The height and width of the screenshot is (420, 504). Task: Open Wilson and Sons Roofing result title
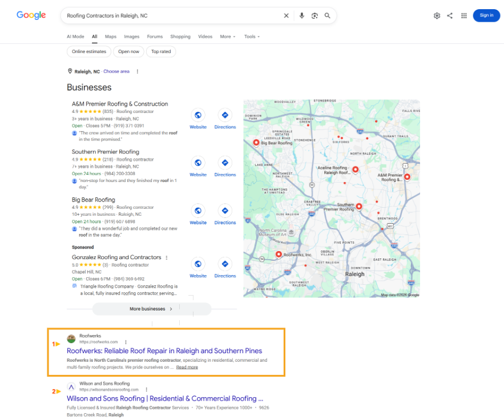point(165,398)
